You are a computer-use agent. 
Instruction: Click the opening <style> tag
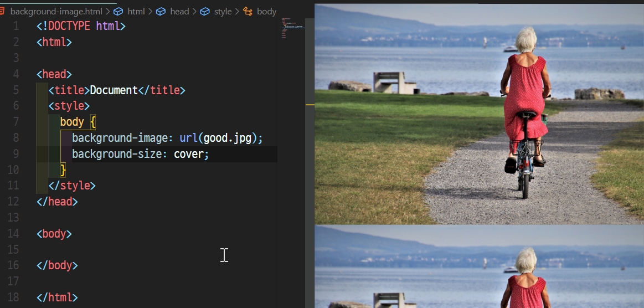click(x=69, y=106)
